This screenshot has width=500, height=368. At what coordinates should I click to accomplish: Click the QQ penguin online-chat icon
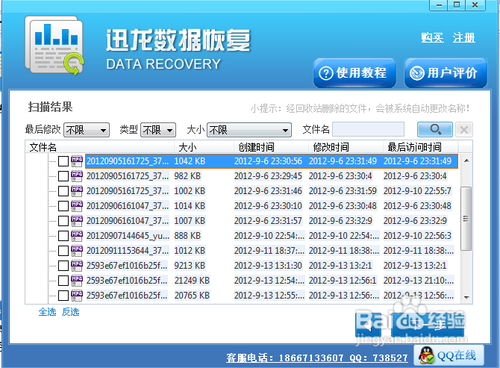tap(426, 356)
